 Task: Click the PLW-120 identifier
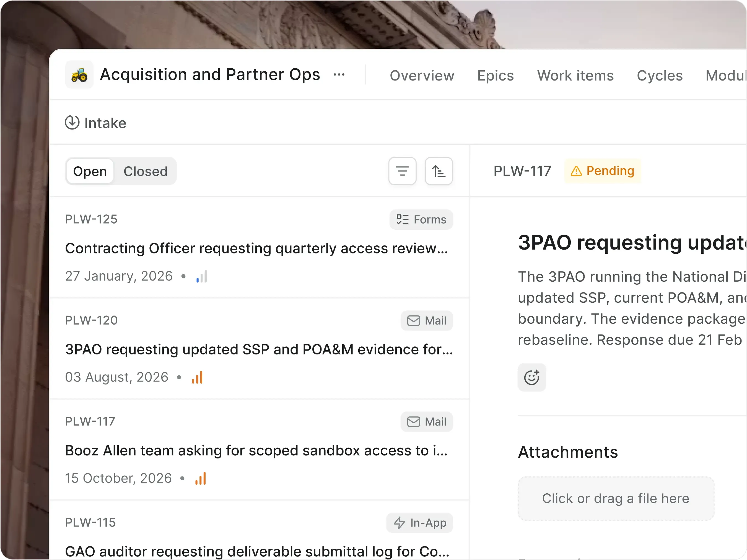(x=91, y=320)
